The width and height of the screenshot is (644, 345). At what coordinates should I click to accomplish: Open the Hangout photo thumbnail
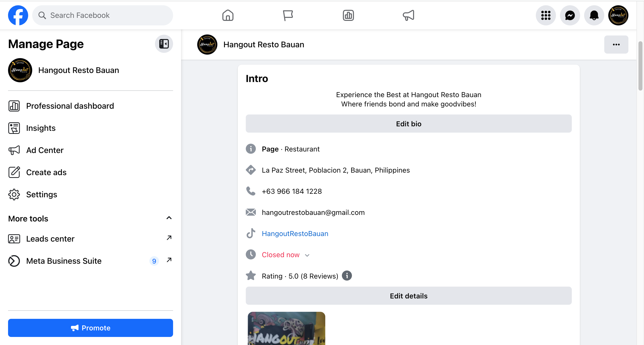point(287,328)
